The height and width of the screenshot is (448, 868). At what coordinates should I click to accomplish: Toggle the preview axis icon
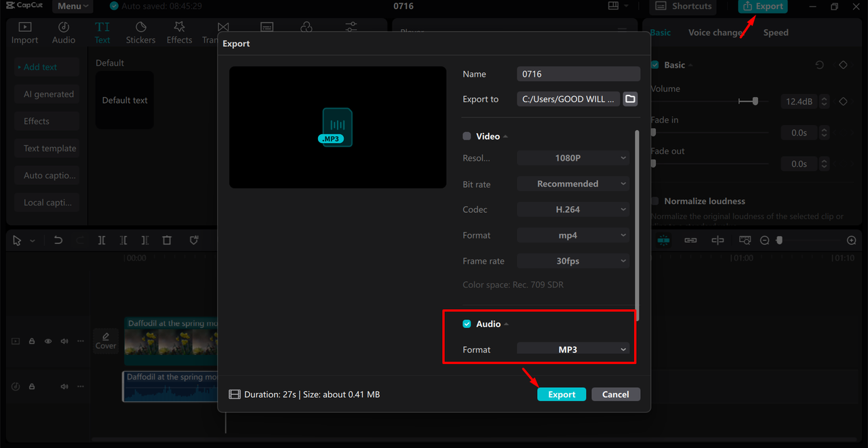point(717,241)
